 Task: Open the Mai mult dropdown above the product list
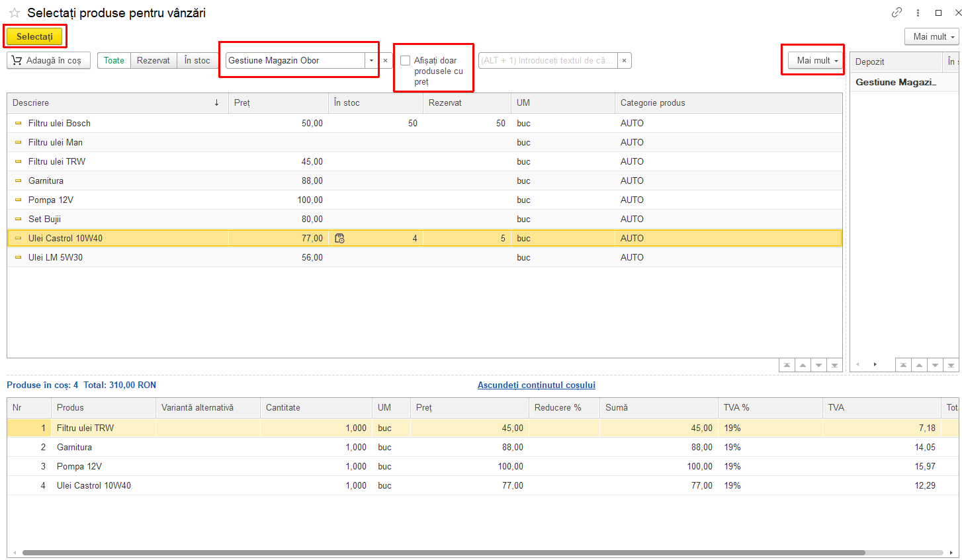816,60
